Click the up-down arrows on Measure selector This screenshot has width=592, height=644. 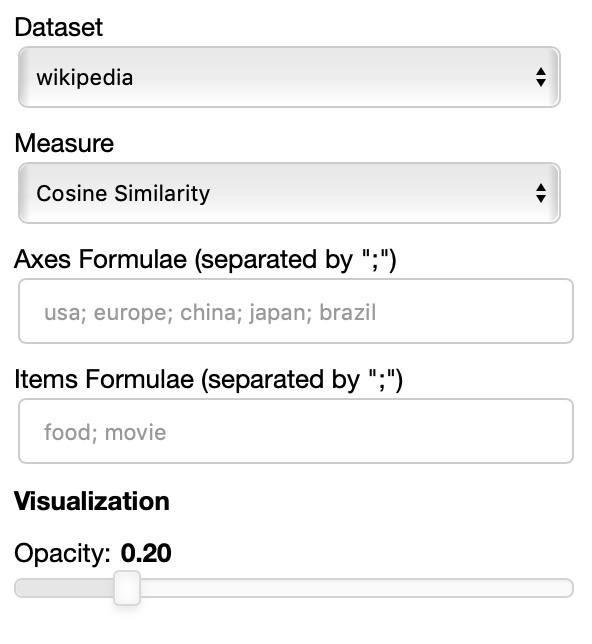coord(541,193)
